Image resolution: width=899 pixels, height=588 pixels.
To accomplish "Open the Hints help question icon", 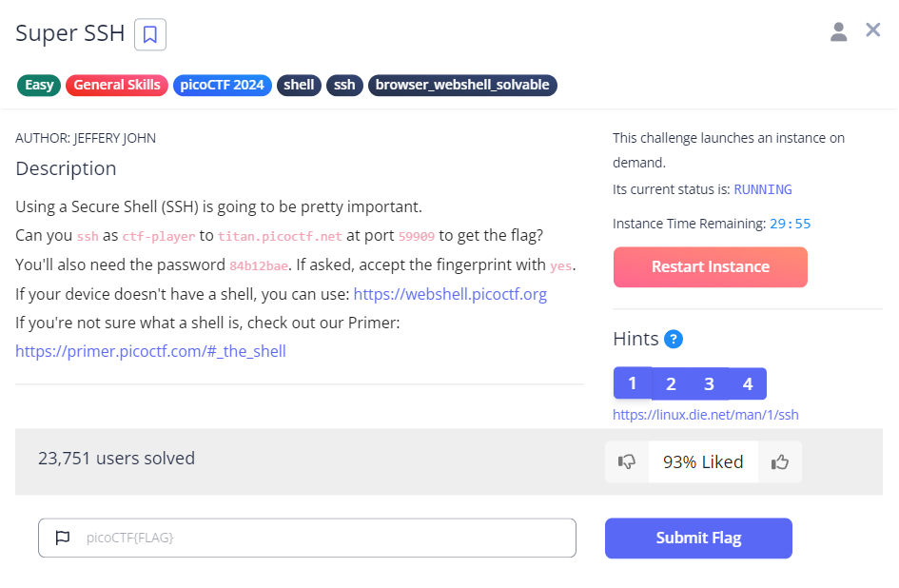I will [674, 339].
